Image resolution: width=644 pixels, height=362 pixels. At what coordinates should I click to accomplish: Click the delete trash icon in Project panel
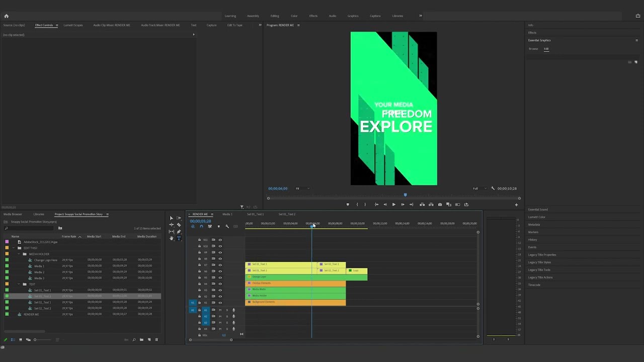(156, 340)
